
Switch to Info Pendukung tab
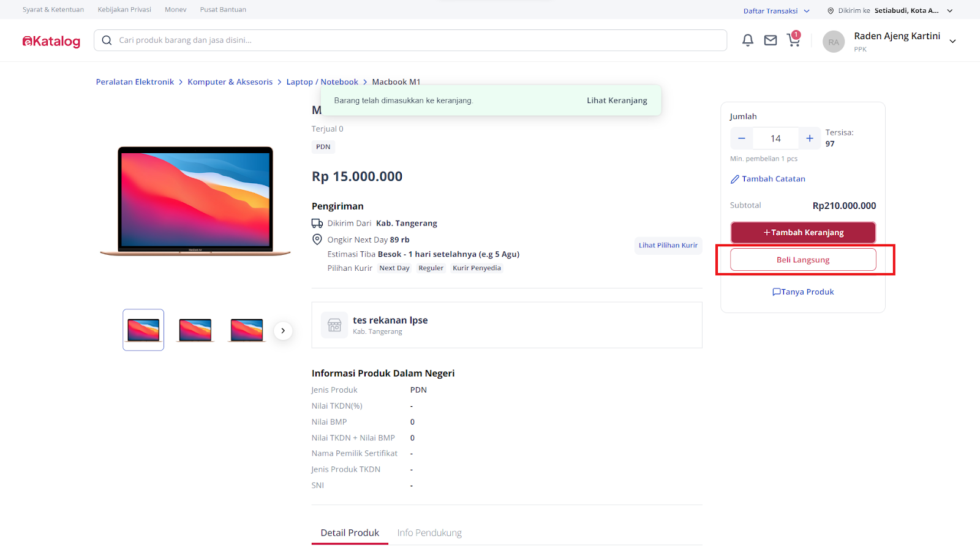[x=429, y=533]
